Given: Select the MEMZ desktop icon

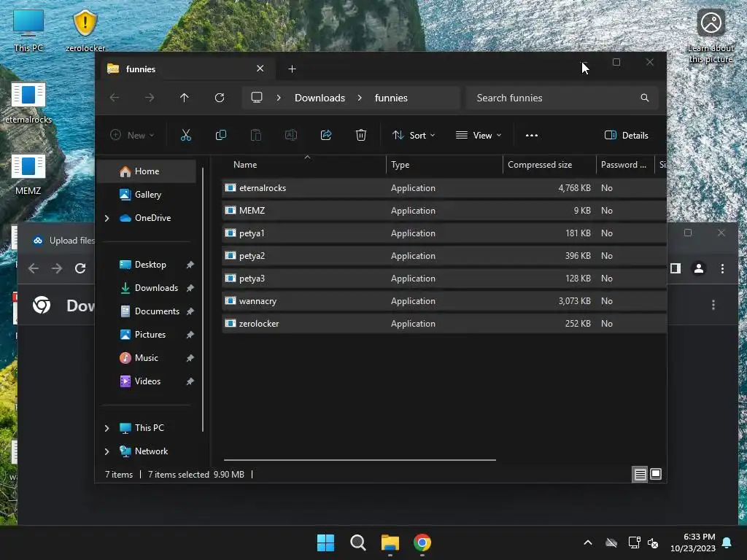Looking at the screenshot, I should [28, 174].
